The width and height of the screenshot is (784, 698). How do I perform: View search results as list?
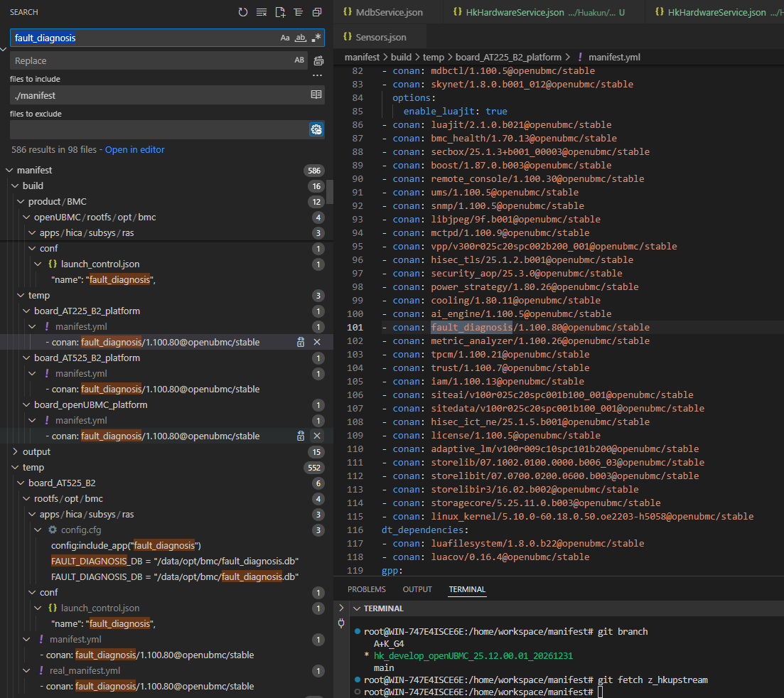click(x=299, y=12)
